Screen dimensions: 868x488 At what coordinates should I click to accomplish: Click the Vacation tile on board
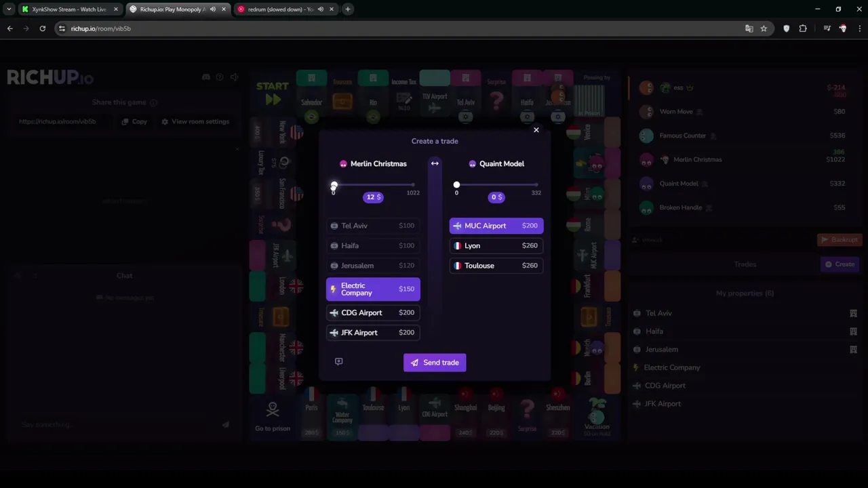point(597,417)
